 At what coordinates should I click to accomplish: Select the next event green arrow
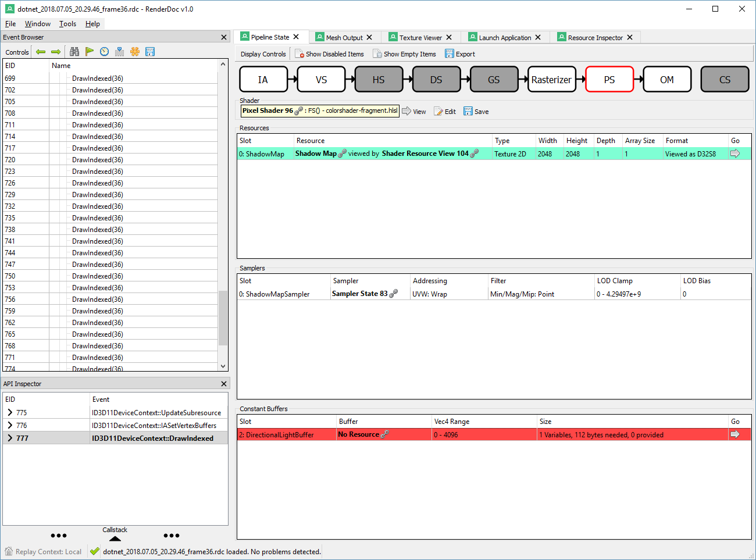56,52
